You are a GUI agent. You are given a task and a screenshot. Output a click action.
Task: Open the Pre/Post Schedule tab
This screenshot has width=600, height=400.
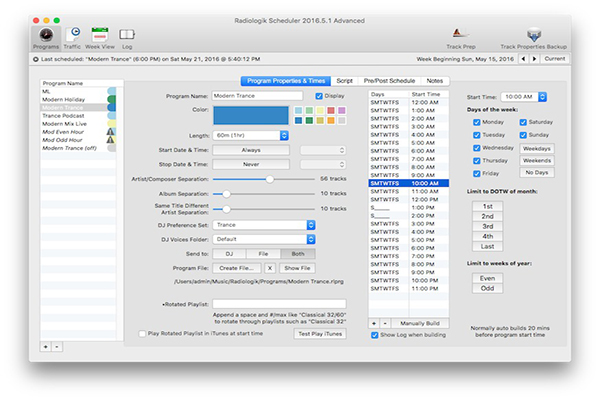point(390,80)
